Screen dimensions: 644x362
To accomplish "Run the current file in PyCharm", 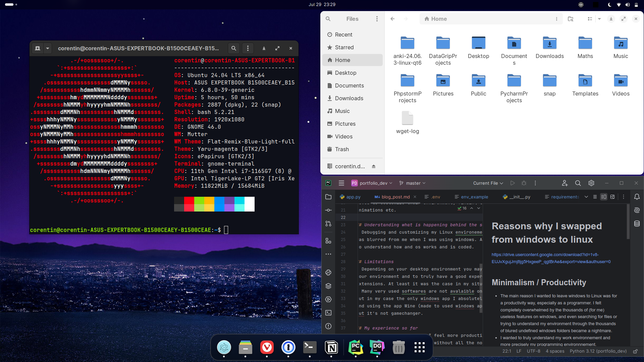I will coord(513,183).
